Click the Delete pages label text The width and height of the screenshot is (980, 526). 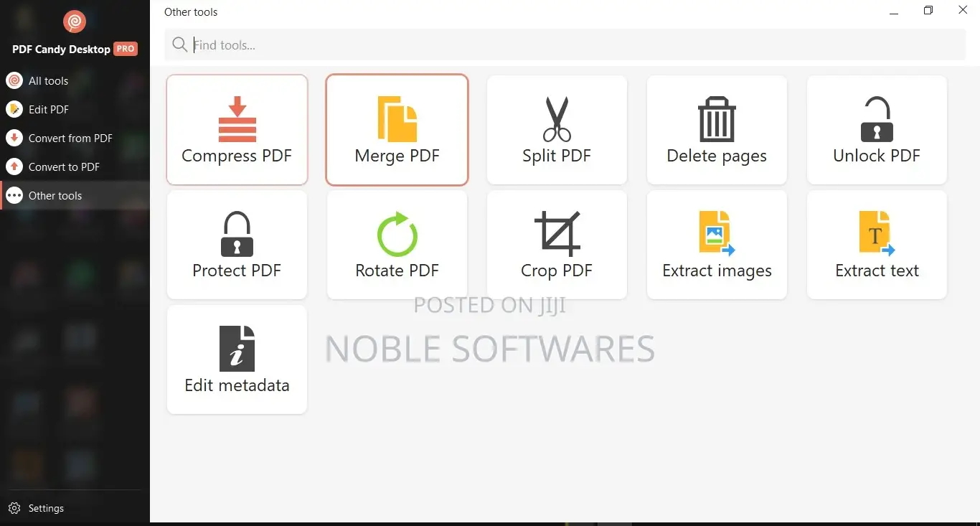717,156
